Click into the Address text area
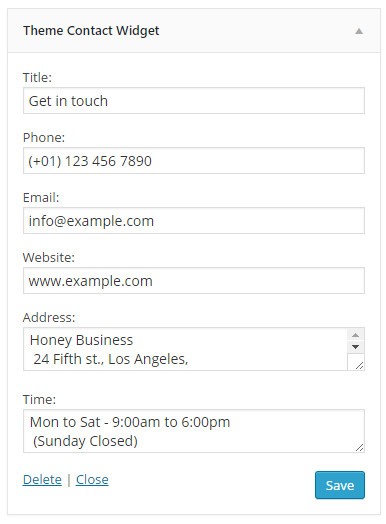Image resolution: width=386 pixels, height=524 pixels. (x=185, y=349)
